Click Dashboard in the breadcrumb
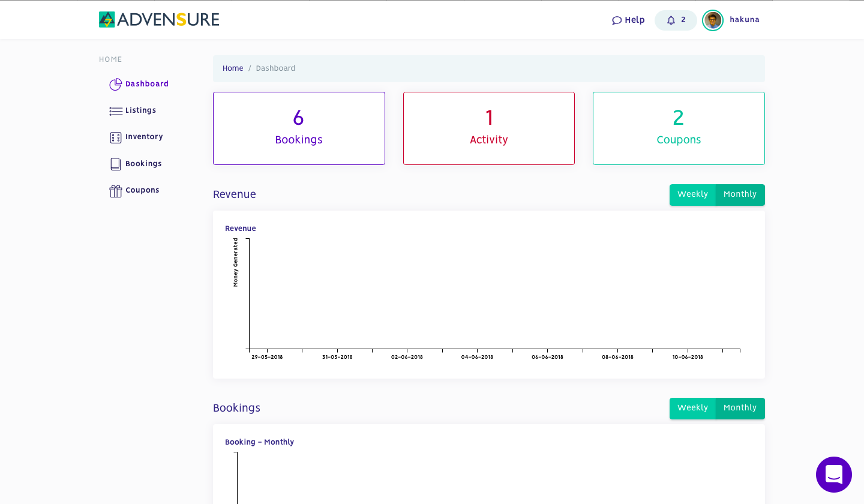This screenshot has height=504, width=864. pos(275,68)
